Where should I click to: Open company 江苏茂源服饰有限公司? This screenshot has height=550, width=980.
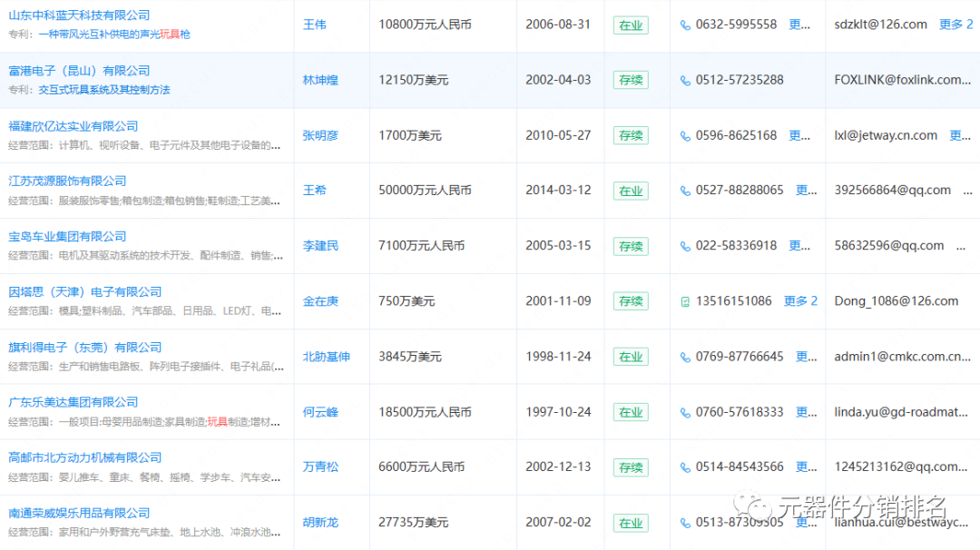(67, 182)
